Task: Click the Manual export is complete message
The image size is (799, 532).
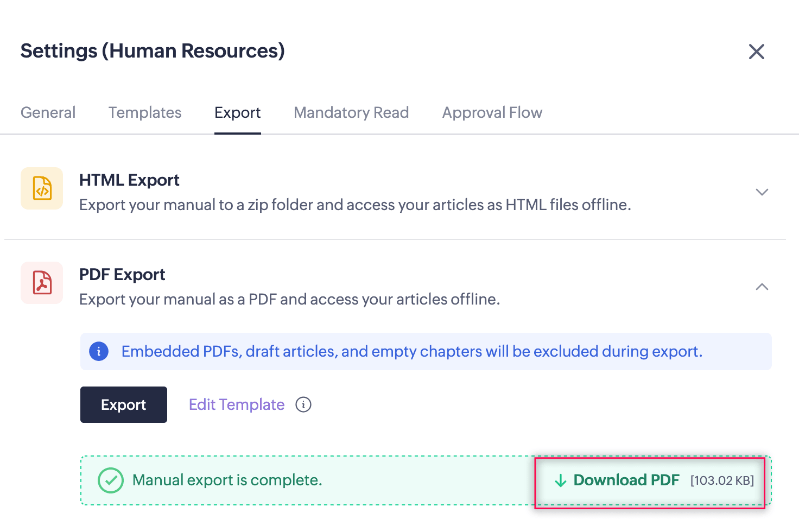Action: (227, 480)
